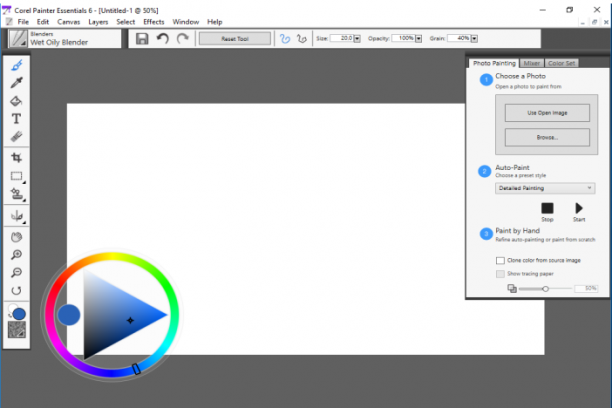Switch to the Photo Painting tab
This screenshot has width=612, height=408.
coord(494,63)
